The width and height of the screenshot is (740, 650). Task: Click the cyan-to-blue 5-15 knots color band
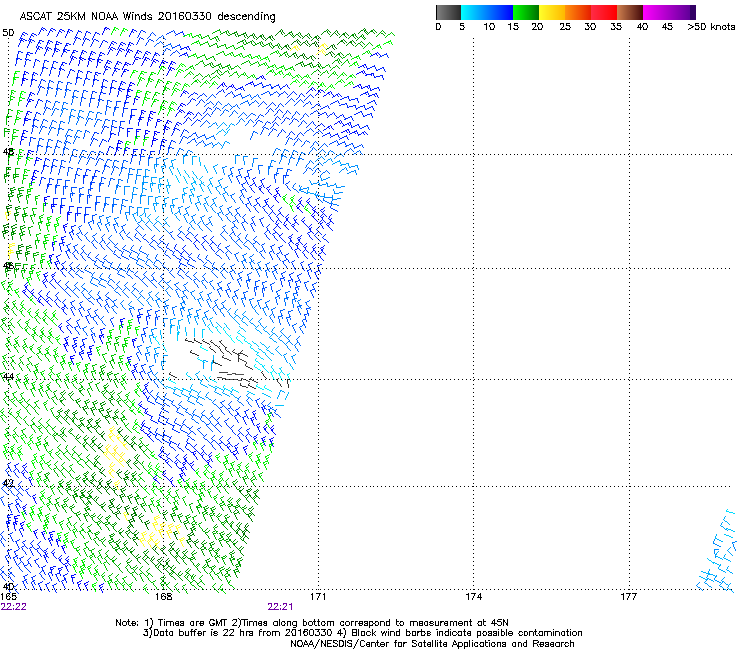[x=487, y=12]
